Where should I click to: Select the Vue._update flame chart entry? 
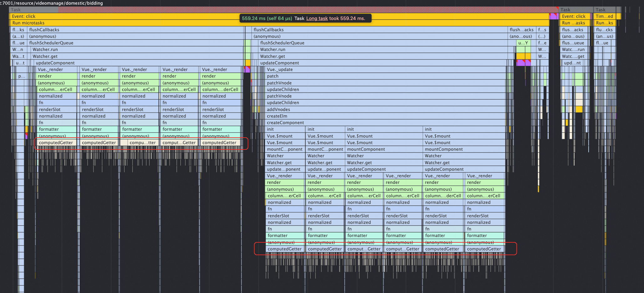(x=385, y=69)
